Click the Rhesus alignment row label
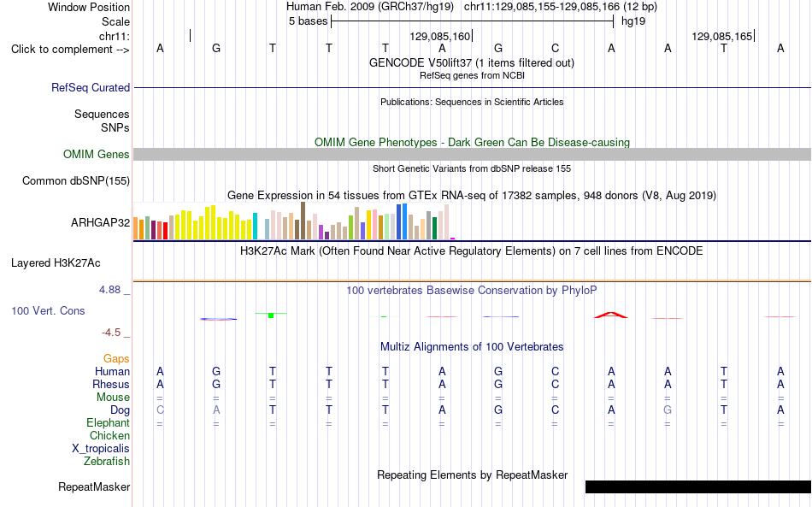This screenshot has width=812, height=507. pos(111,384)
